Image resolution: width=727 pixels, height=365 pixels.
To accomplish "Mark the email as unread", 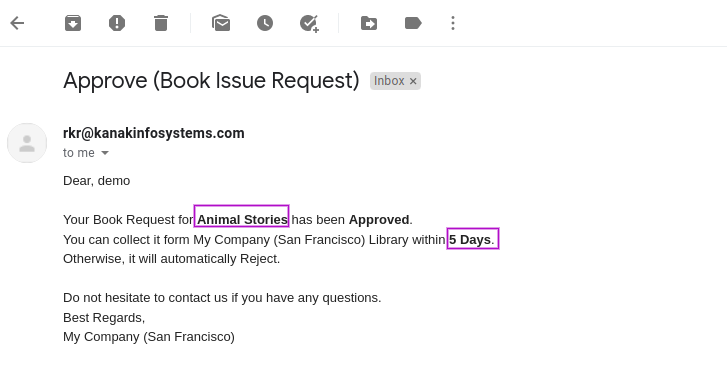I will pos(221,23).
